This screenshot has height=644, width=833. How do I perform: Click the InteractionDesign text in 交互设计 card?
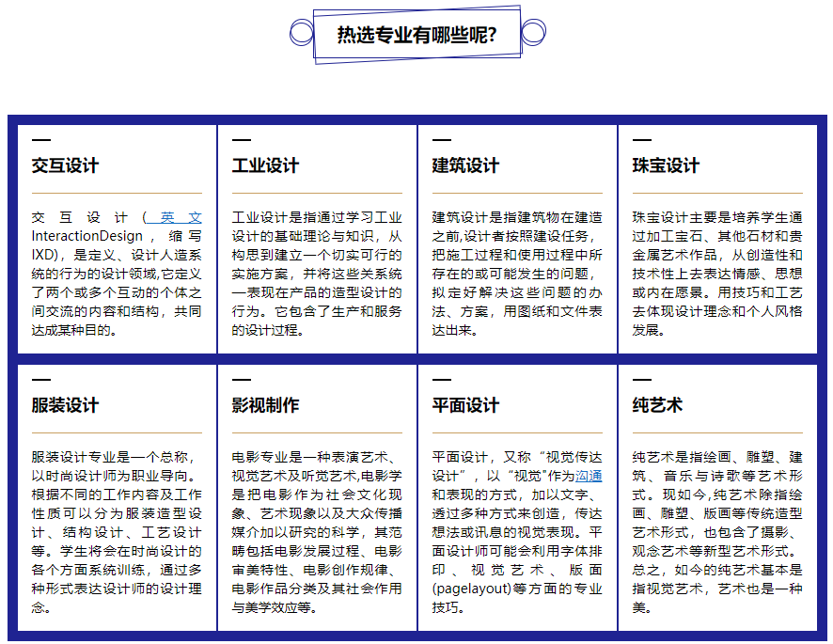point(87,236)
